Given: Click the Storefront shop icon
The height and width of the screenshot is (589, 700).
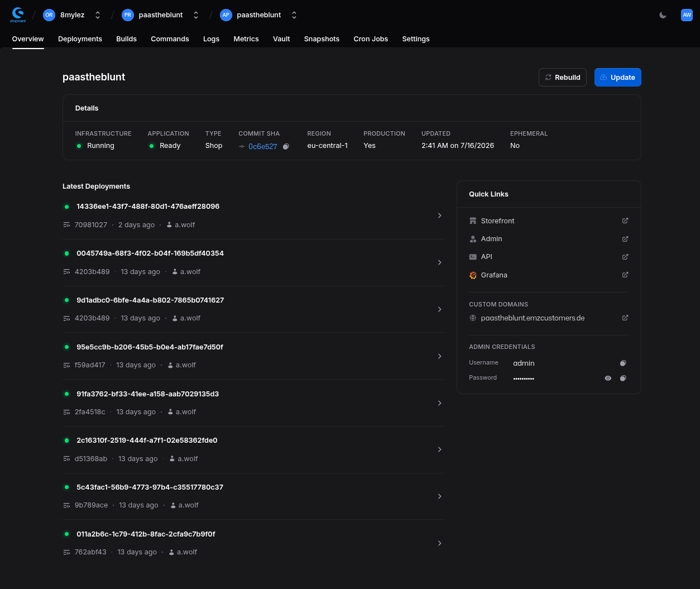Looking at the screenshot, I should (473, 221).
